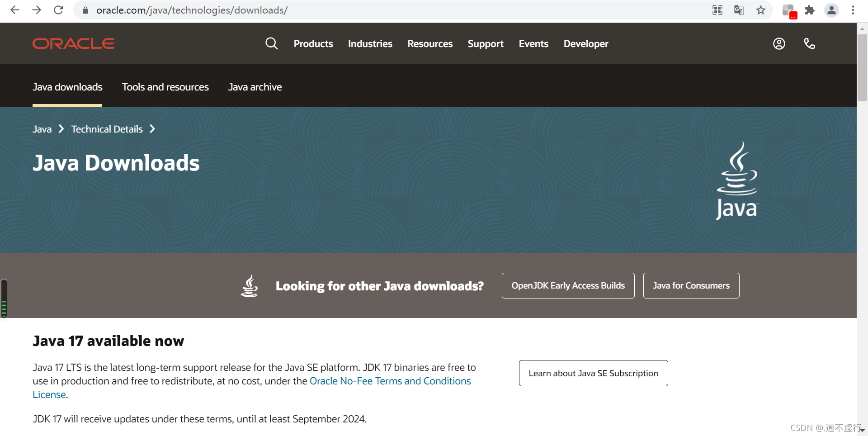
Task: Open Java for Consumers
Action: coord(691,285)
